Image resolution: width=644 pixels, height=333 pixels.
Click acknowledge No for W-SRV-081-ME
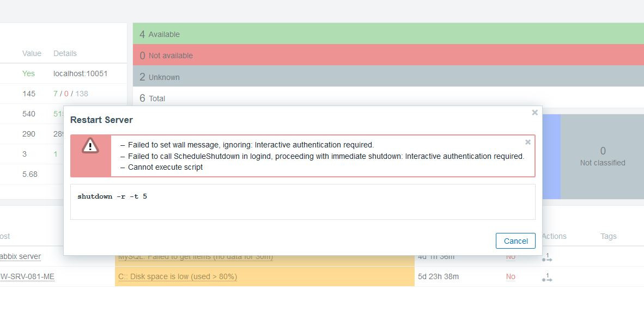click(511, 276)
